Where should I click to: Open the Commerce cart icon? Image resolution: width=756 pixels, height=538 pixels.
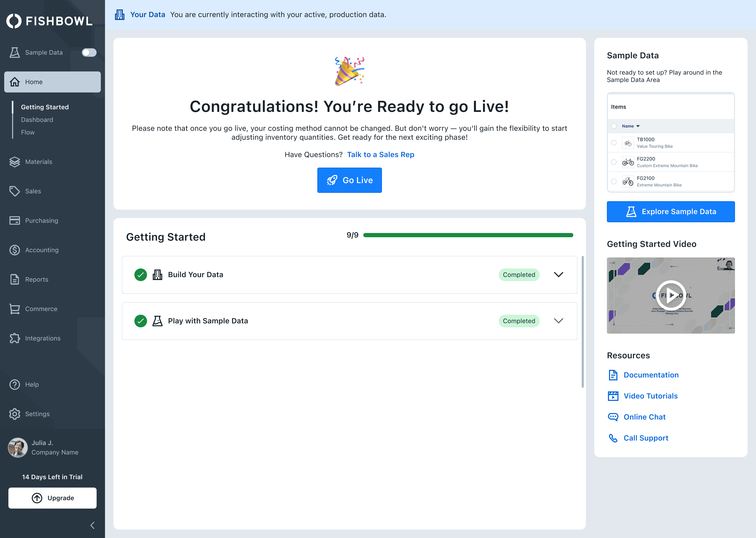14,309
